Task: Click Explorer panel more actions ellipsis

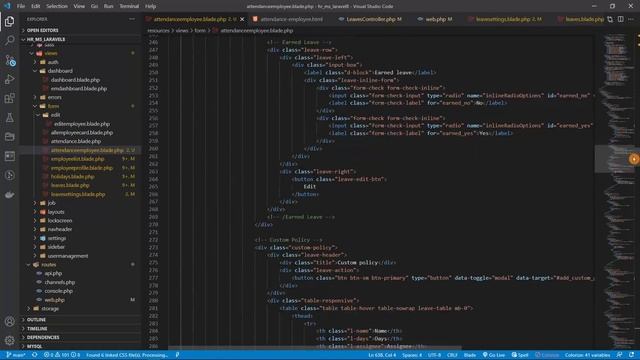Action: [x=132, y=19]
